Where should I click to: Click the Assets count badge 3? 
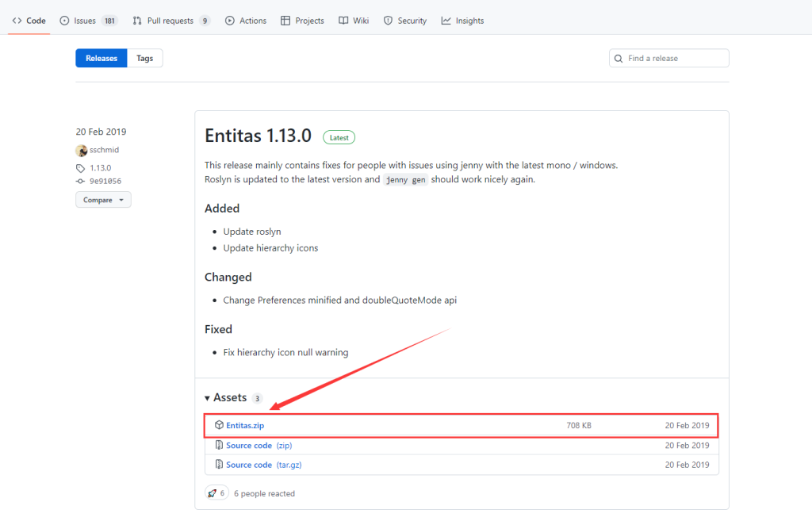tap(258, 398)
